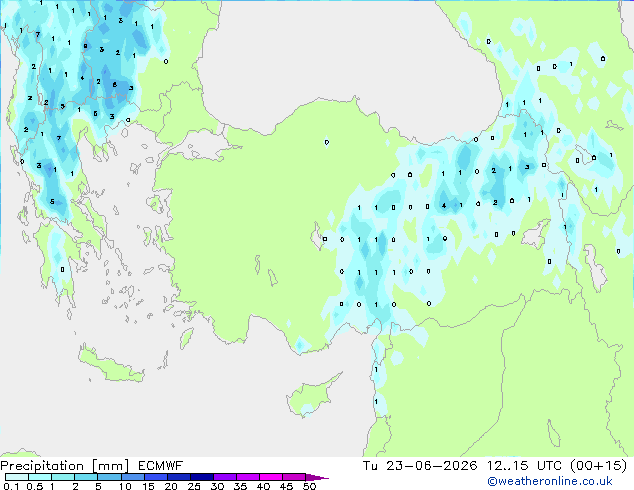
Task: Click the "ECMWF" model label
Action: click(161, 466)
